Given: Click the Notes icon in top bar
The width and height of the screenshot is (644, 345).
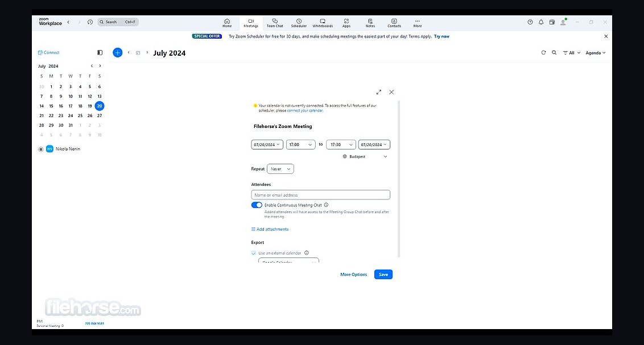Looking at the screenshot, I should pos(370,23).
